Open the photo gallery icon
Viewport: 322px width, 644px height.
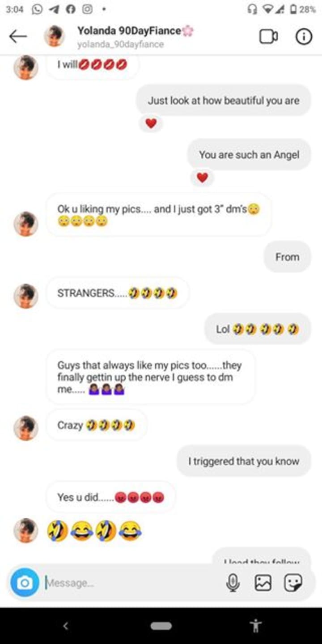point(263,583)
